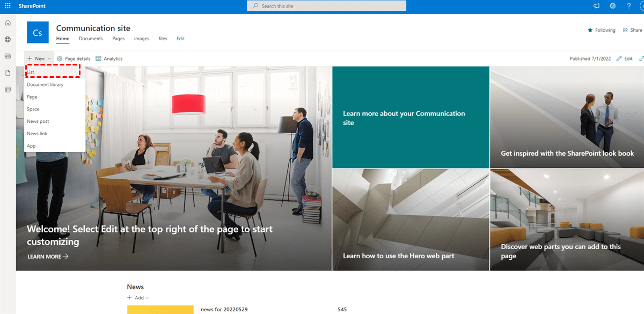
Task: Select News link from the New menu
Action: 55,134
